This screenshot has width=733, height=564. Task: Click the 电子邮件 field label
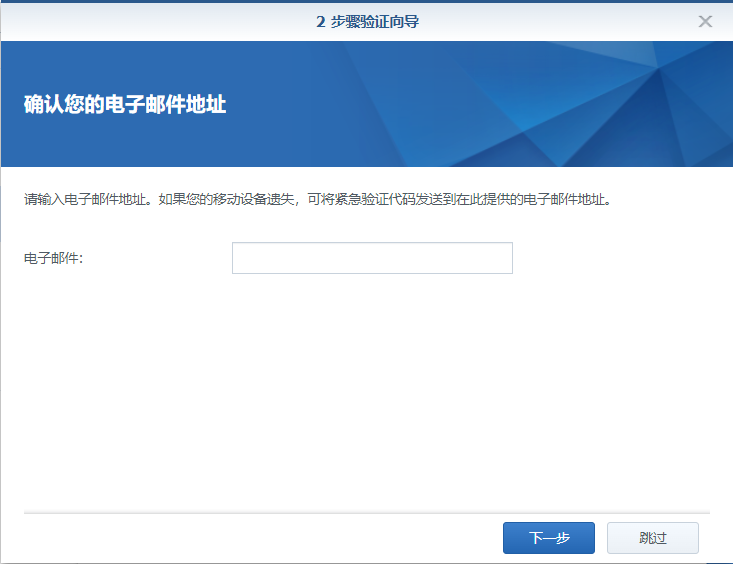point(54,258)
